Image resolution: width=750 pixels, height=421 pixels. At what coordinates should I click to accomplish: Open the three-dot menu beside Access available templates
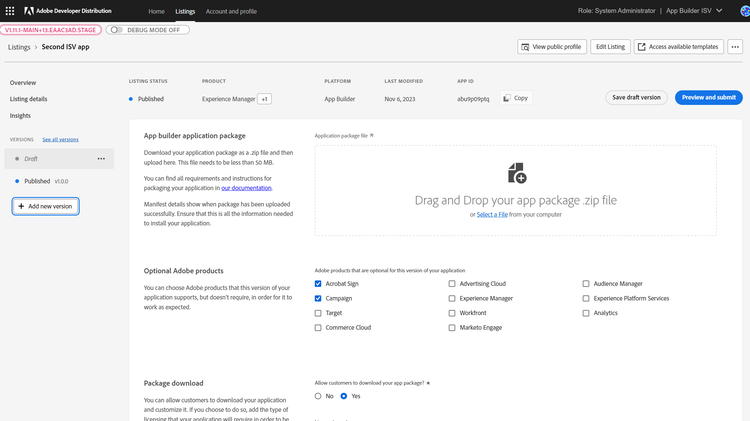(735, 47)
